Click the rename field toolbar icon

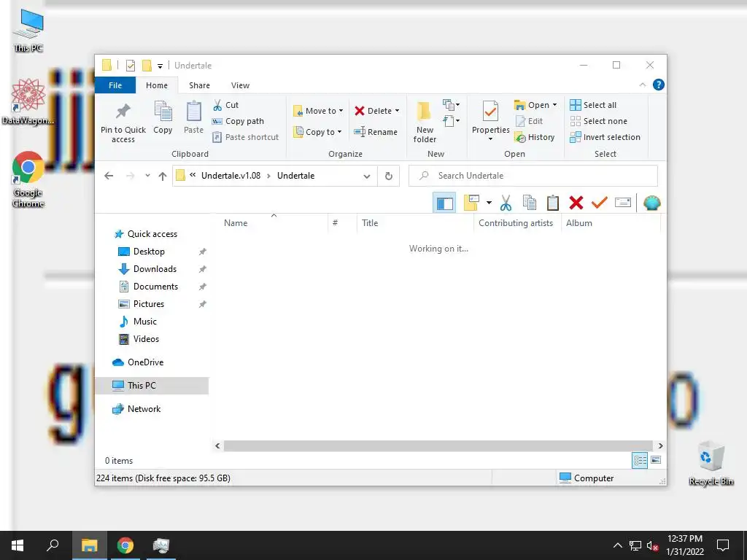coord(623,203)
